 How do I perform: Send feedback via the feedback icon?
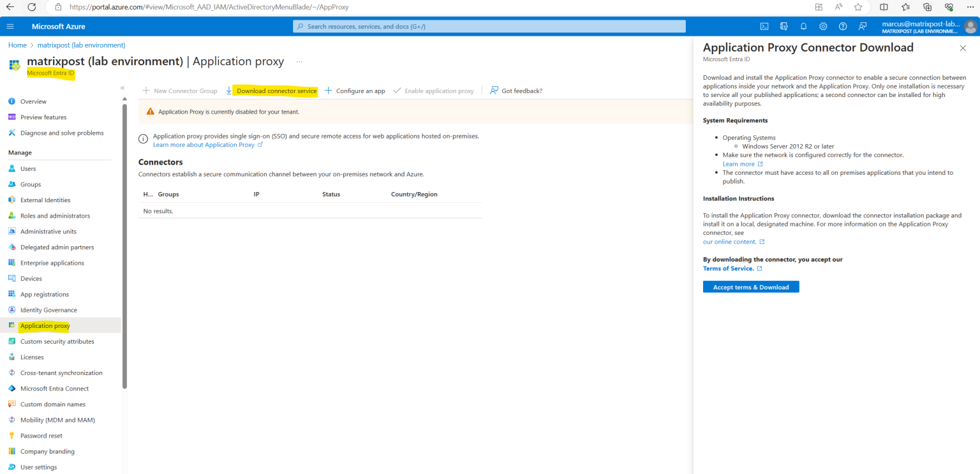point(862,26)
